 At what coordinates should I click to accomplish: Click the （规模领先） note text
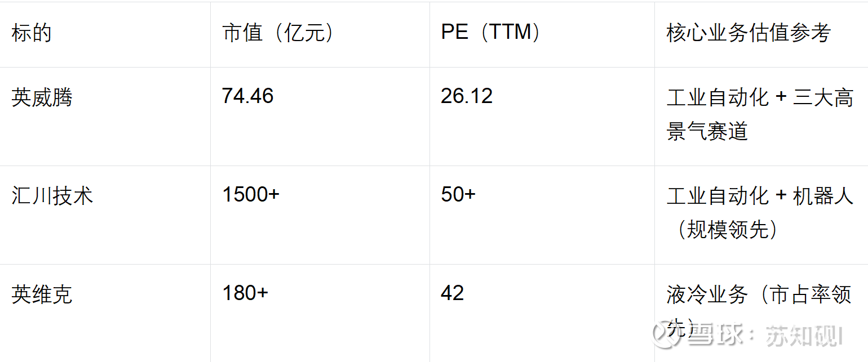pyautogui.click(x=727, y=230)
